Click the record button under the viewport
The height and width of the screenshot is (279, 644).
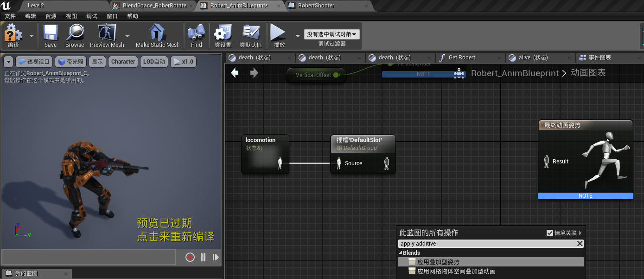[x=190, y=257]
